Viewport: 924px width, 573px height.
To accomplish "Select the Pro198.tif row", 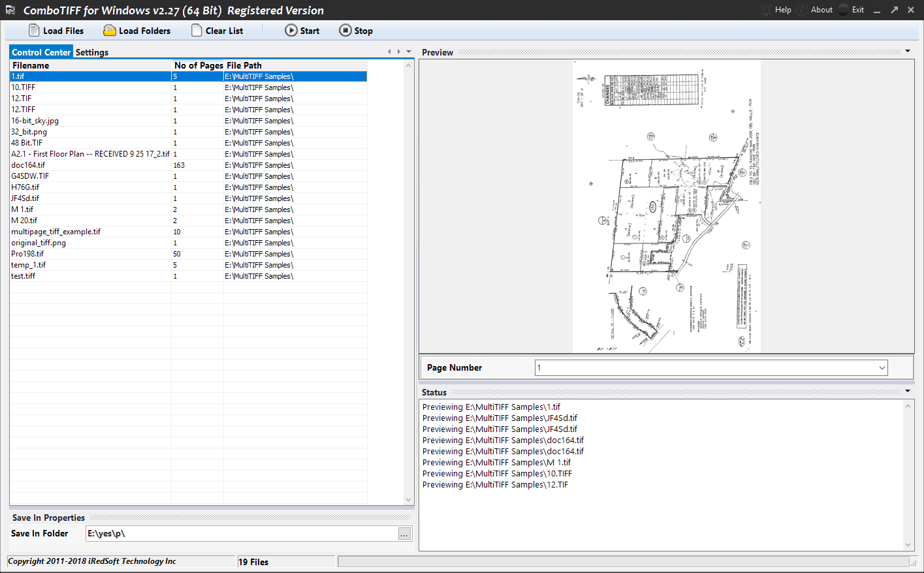I will [188, 254].
